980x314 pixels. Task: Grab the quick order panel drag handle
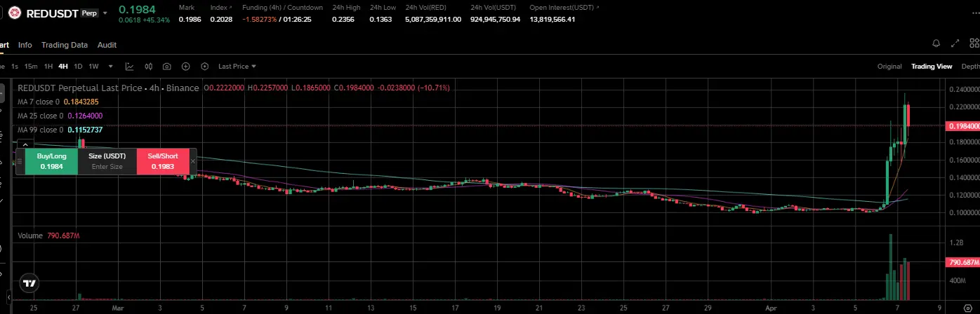(x=20, y=161)
